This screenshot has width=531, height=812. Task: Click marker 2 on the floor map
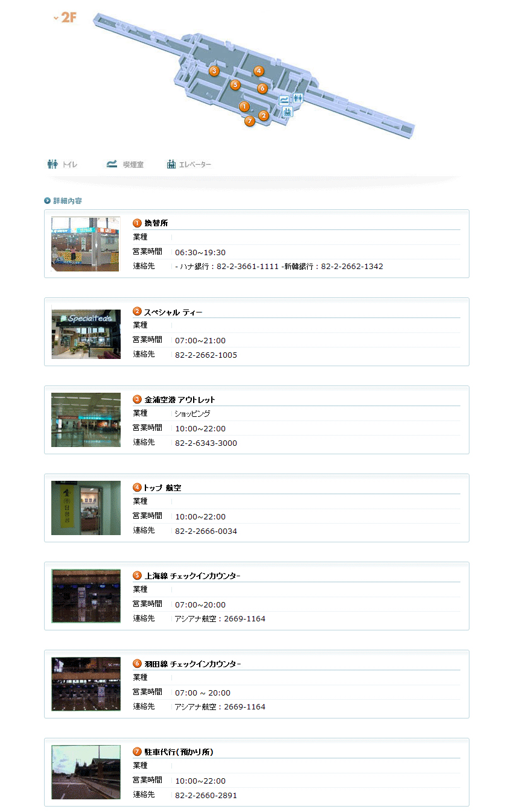point(264,116)
